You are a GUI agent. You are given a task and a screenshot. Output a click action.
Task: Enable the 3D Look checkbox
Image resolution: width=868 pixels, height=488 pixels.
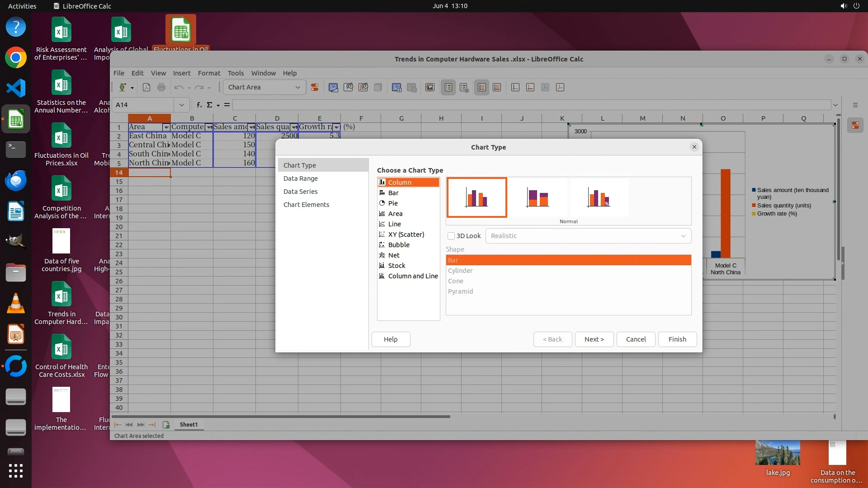pyautogui.click(x=451, y=236)
